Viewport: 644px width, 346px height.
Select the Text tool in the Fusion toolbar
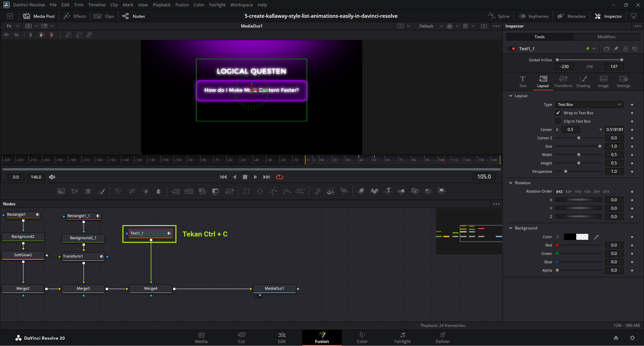pos(88,191)
